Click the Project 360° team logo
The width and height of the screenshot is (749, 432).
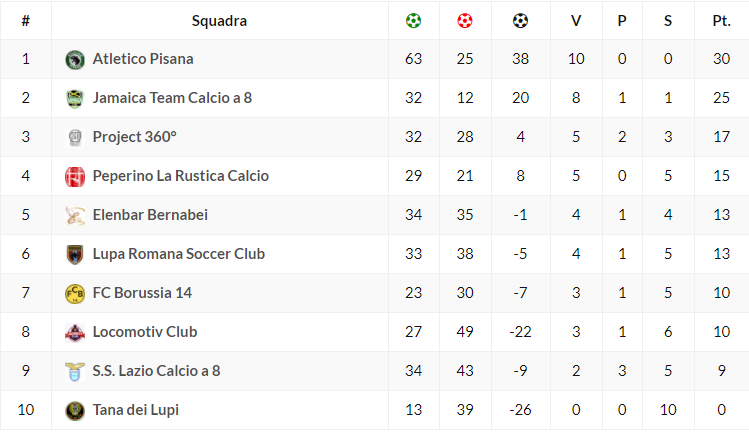74,137
